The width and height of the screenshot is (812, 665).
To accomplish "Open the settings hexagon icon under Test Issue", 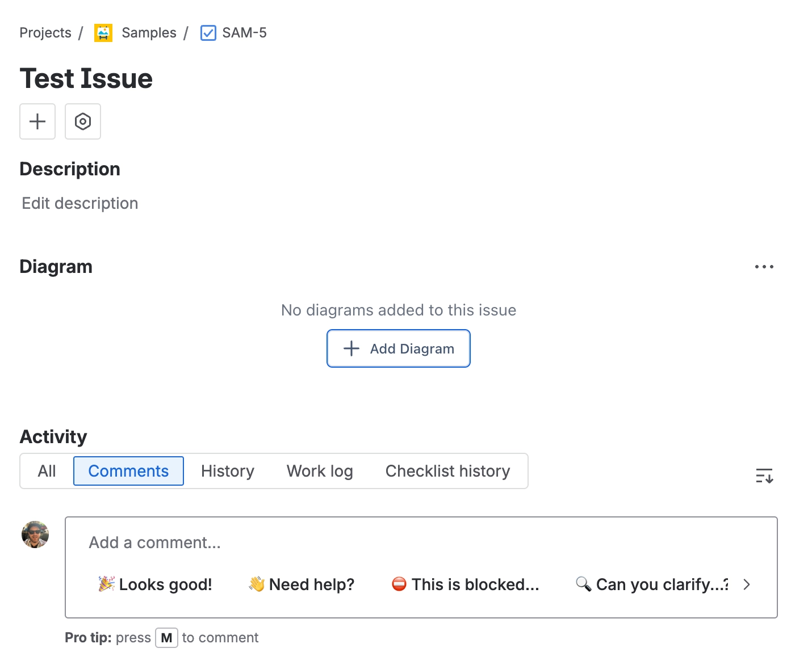I will (x=82, y=121).
